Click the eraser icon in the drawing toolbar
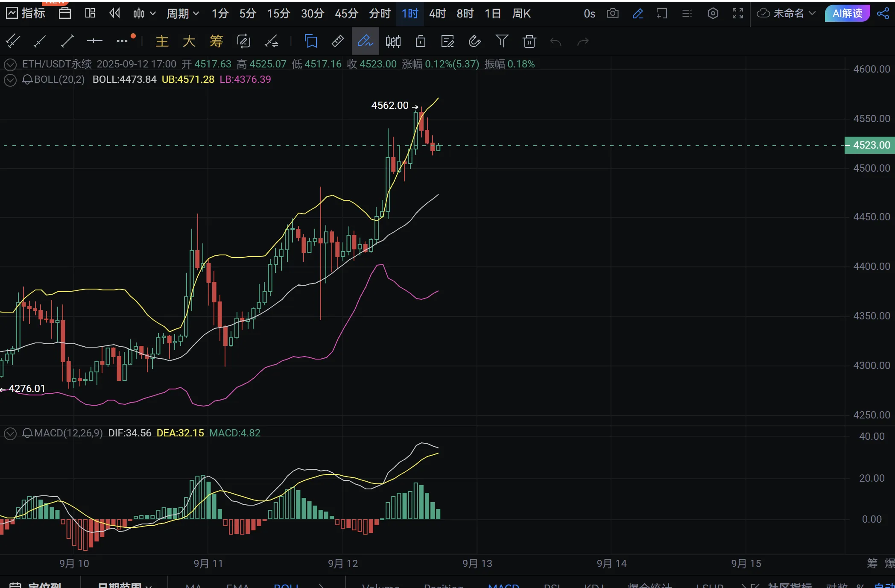The image size is (895, 588). point(475,41)
